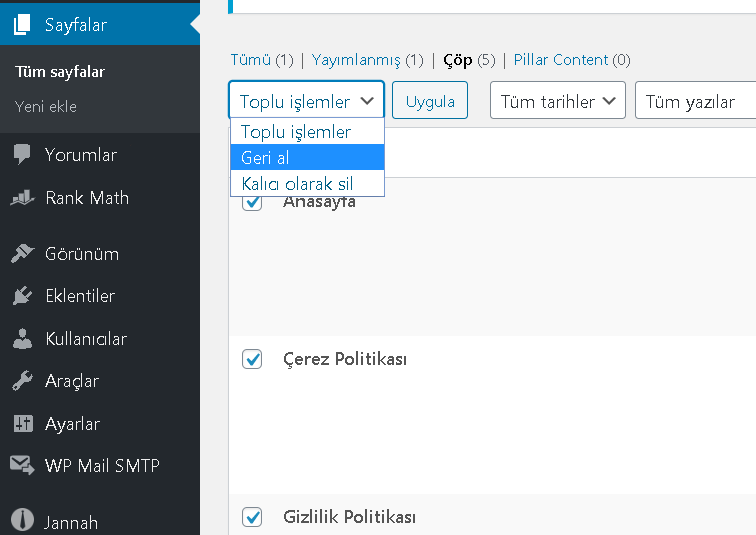Click the Rank Math chart icon
The width and height of the screenshot is (756, 535).
22,198
